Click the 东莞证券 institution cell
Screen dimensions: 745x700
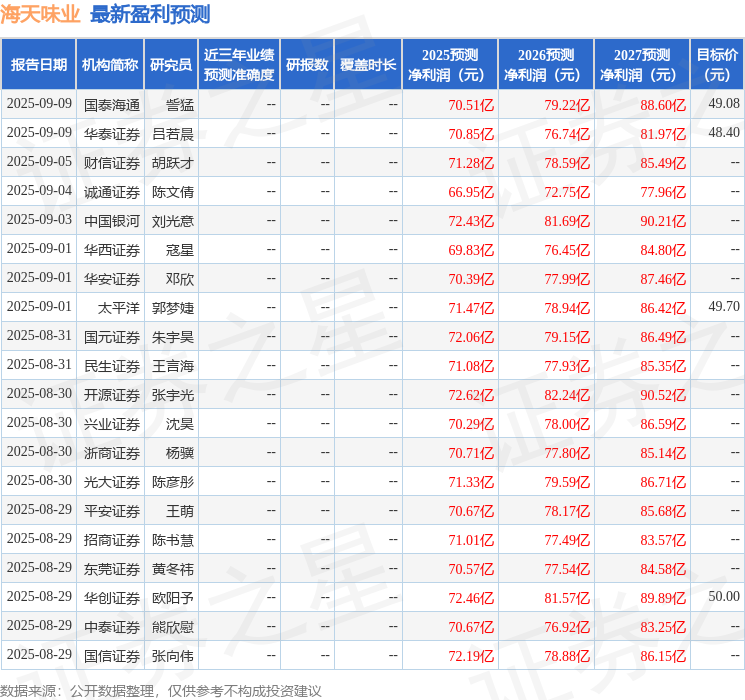(x=112, y=569)
